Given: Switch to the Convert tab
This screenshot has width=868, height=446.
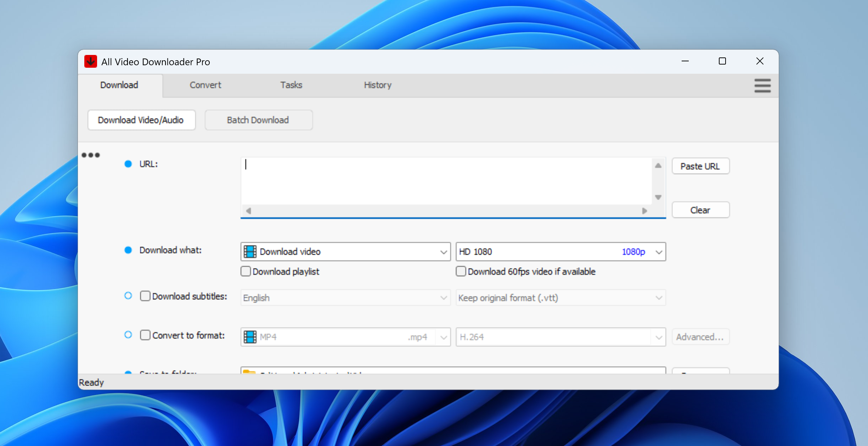Looking at the screenshot, I should pos(205,85).
